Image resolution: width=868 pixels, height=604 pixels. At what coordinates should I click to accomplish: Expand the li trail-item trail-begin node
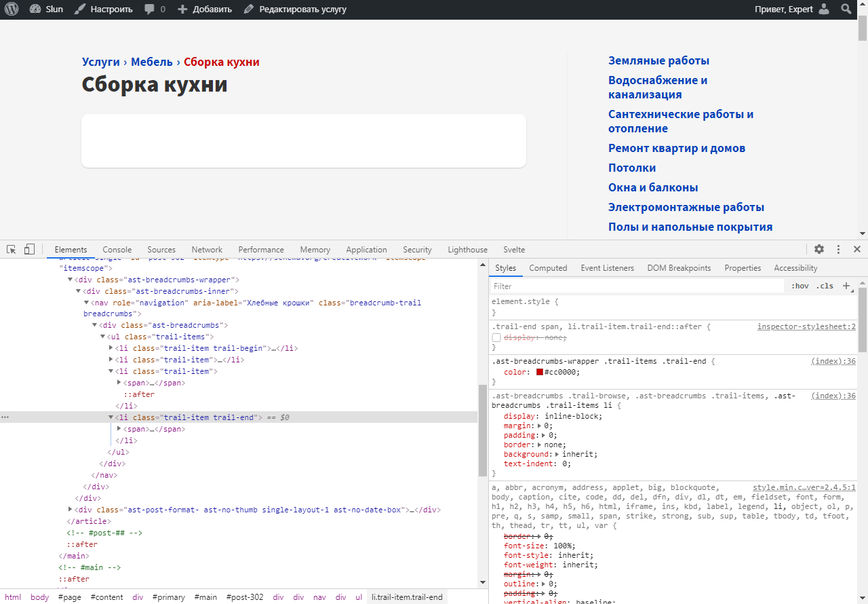pos(111,348)
